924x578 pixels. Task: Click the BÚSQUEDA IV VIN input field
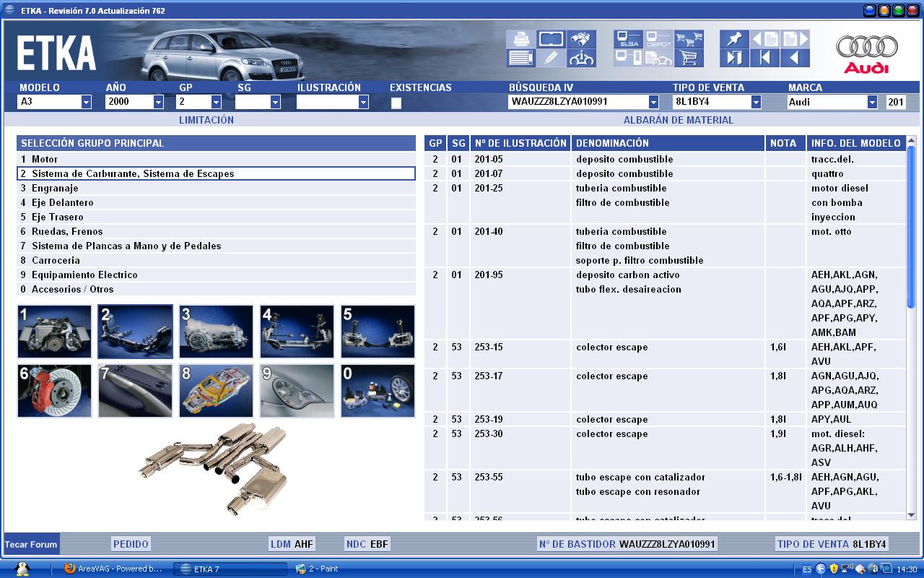tap(578, 102)
